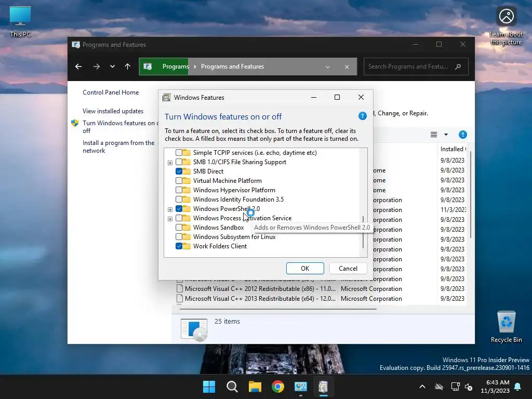The height and width of the screenshot is (399, 532).
Task: Open This PC desktop icon
Action: [x=20, y=21]
